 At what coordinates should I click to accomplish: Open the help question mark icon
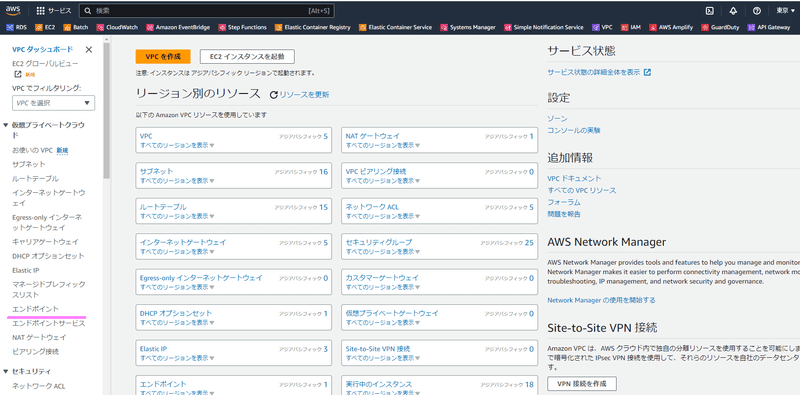point(757,10)
